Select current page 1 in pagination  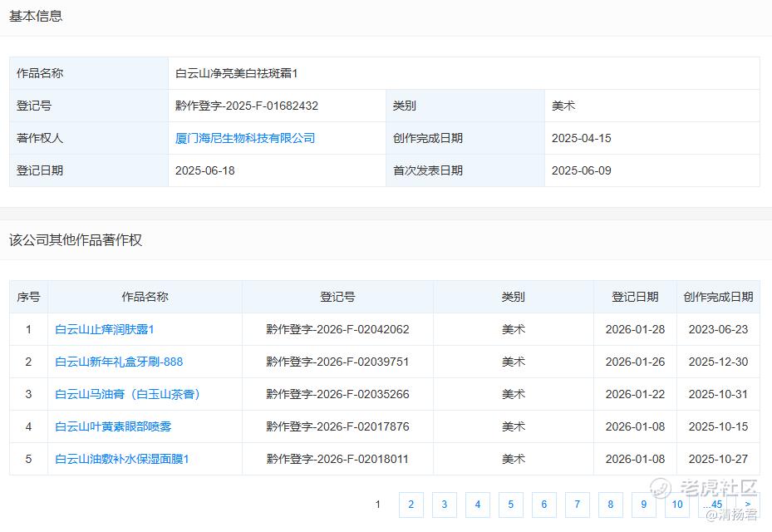click(378, 505)
